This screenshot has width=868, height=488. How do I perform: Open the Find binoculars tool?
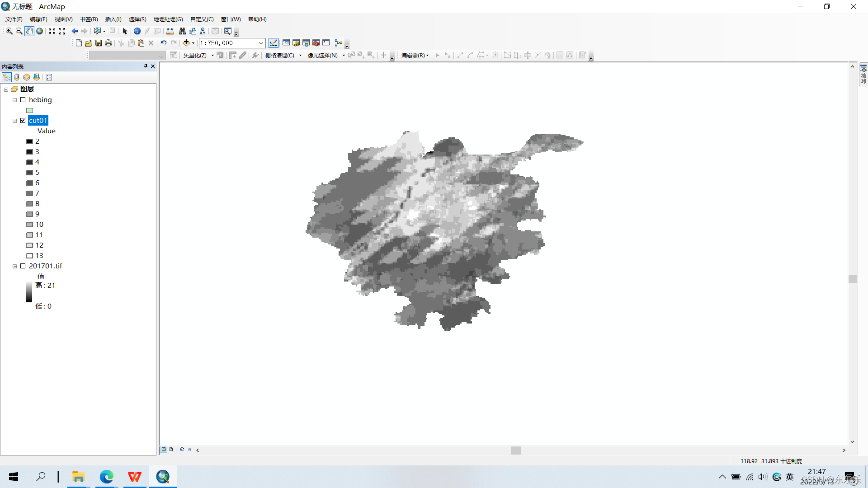point(182,31)
